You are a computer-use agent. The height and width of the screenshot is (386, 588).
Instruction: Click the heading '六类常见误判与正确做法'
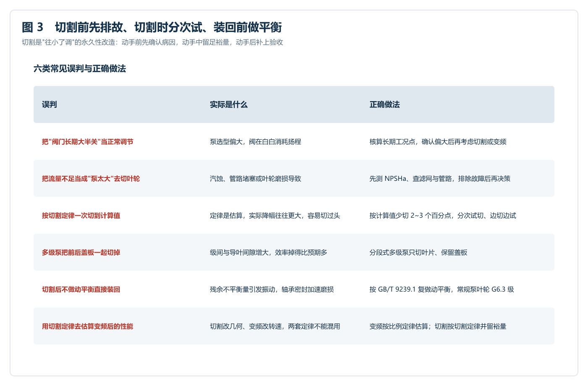[x=80, y=69]
